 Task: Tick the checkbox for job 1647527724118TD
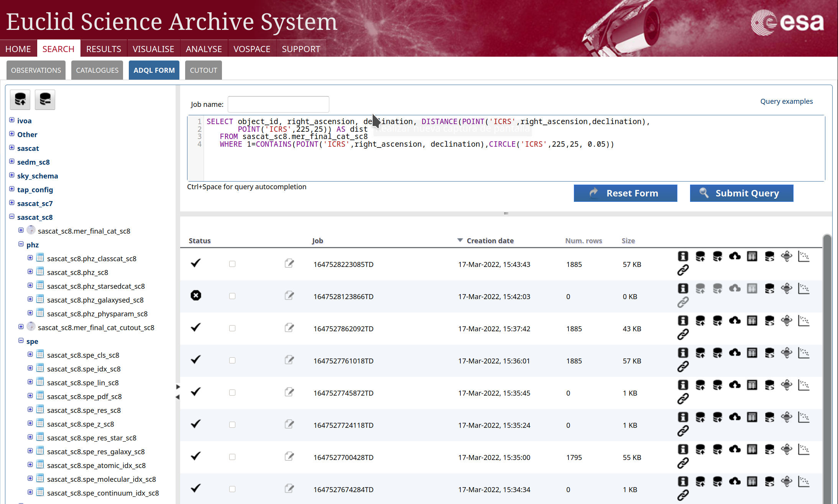point(232,425)
